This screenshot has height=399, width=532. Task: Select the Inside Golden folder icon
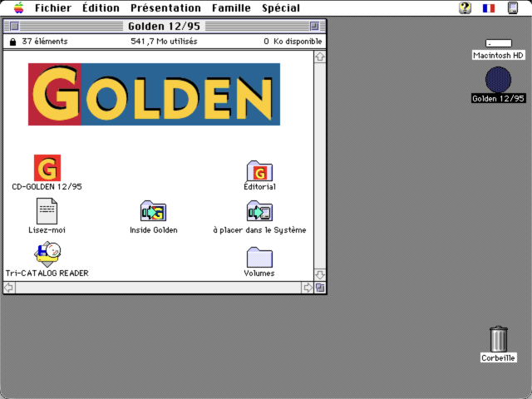(153, 211)
